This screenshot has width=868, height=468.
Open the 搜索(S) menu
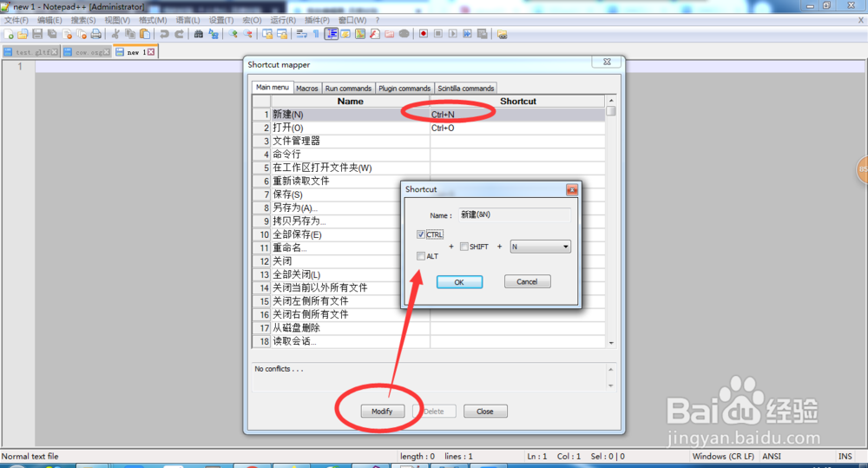83,20
